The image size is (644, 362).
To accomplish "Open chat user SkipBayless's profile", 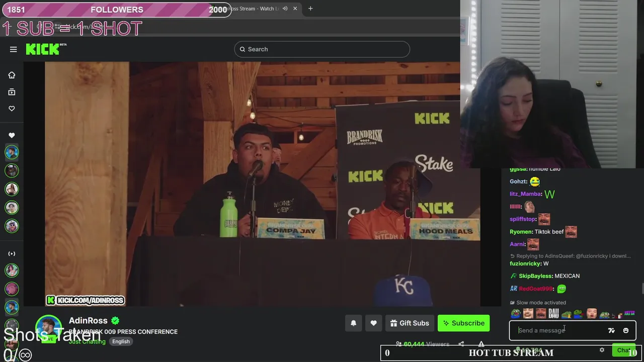I will (536, 276).
